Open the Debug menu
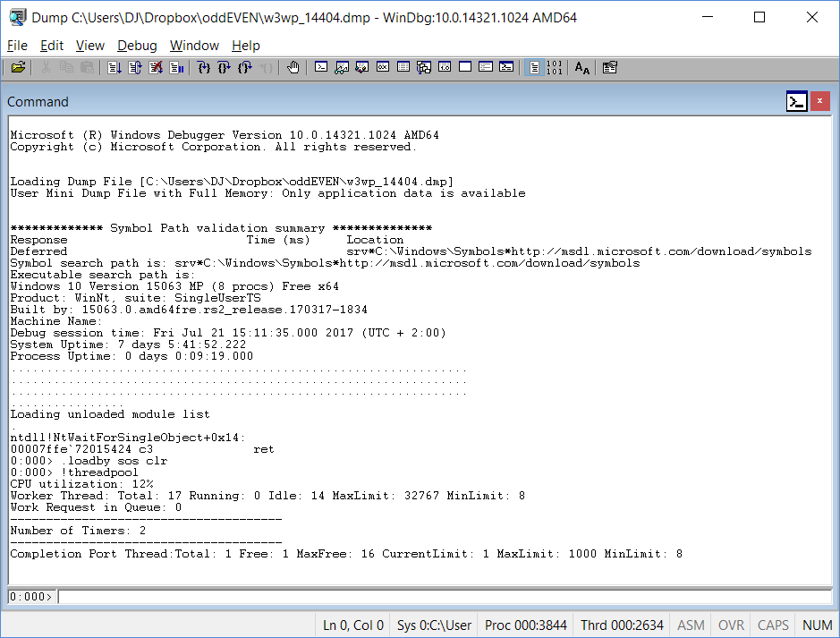 137,46
